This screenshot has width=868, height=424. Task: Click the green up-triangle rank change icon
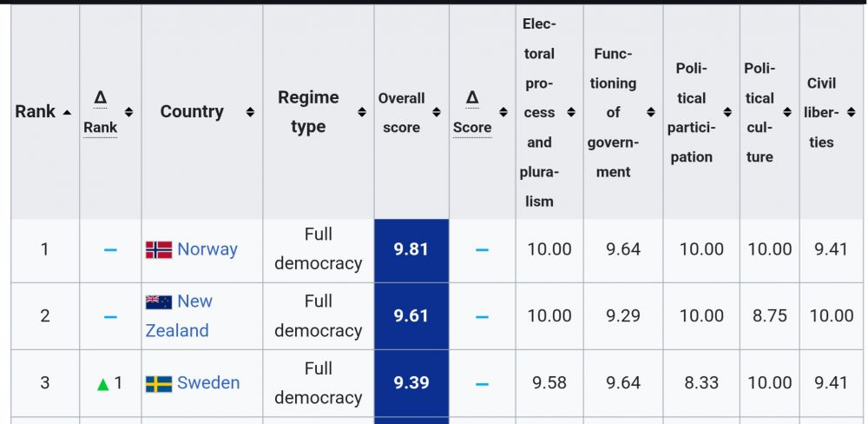point(103,384)
